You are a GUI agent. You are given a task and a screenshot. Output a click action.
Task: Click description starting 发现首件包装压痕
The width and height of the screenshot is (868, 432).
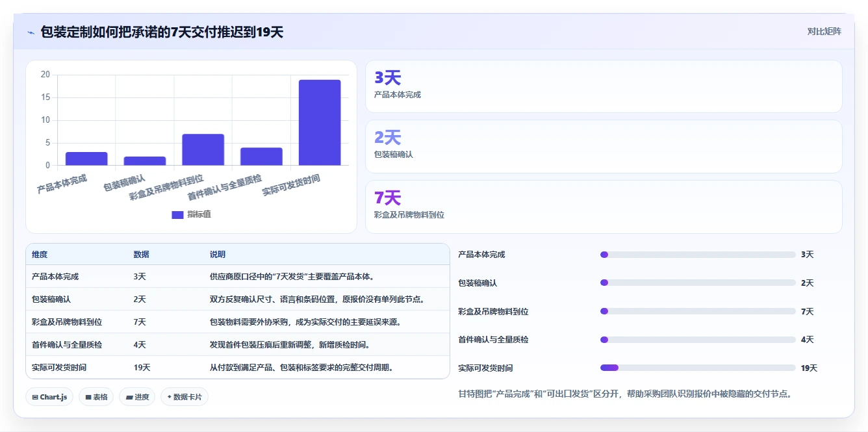[x=290, y=344]
